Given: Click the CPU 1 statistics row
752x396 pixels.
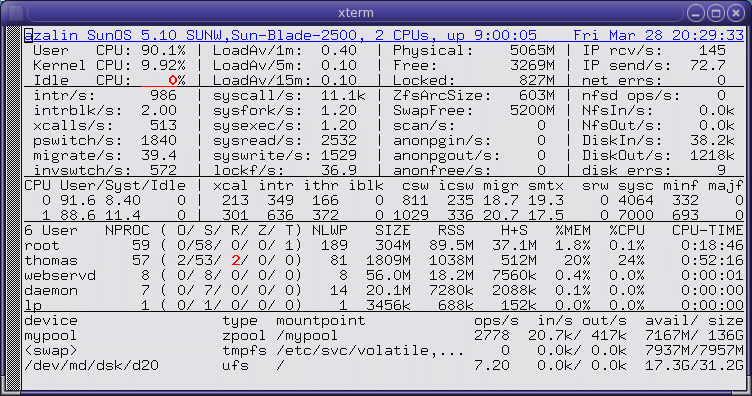Looking at the screenshot, I should [x=384, y=215].
